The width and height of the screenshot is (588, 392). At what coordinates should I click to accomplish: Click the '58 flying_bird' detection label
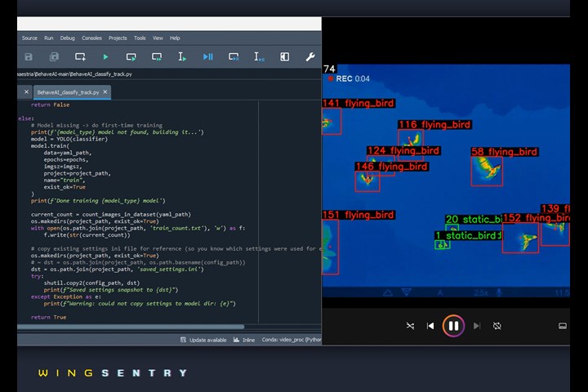tap(505, 152)
